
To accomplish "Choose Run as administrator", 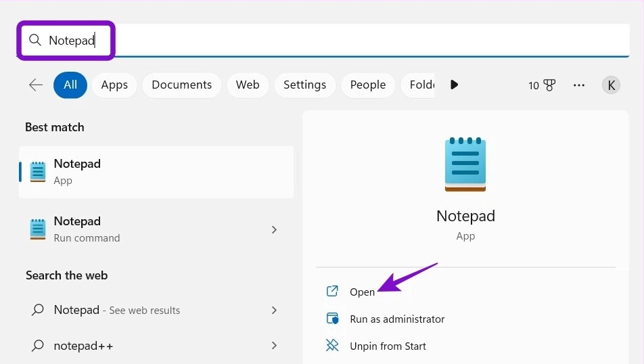I will pos(397,319).
